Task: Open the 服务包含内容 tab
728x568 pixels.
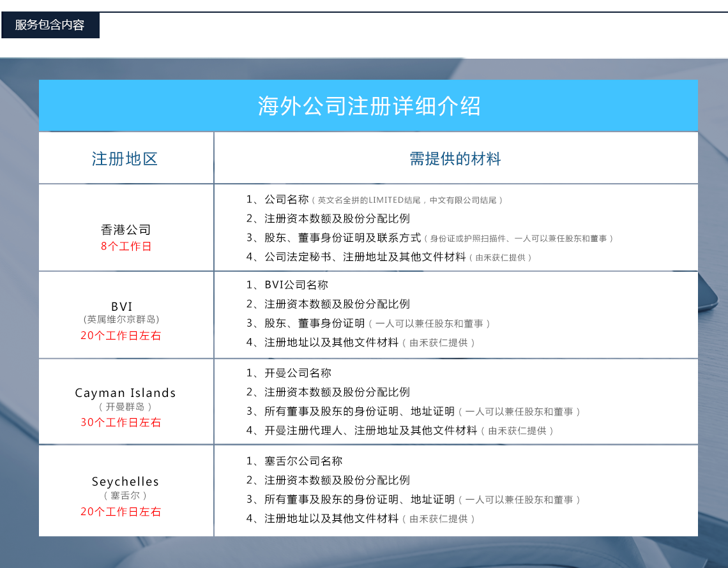Action: pyautogui.click(x=50, y=25)
